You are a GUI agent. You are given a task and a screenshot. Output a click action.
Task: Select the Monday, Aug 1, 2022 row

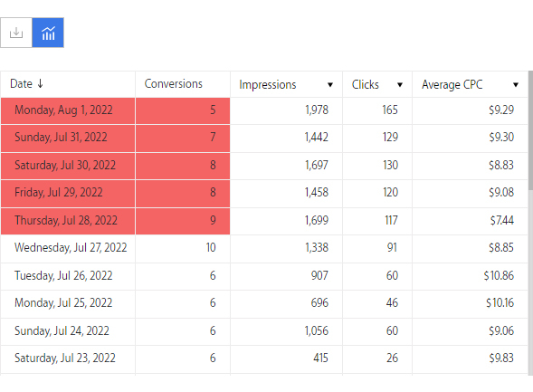point(264,110)
